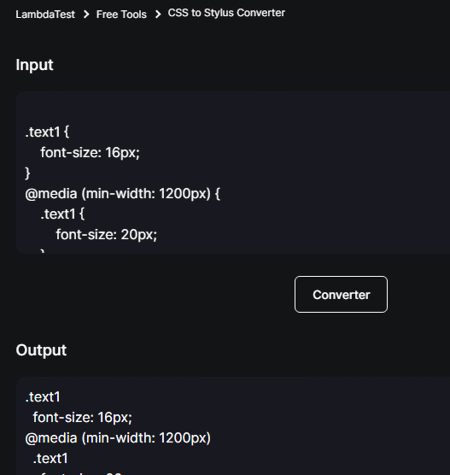Click the indented '.text1' output line
Screen dimensions: 450x475
pos(50,458)
